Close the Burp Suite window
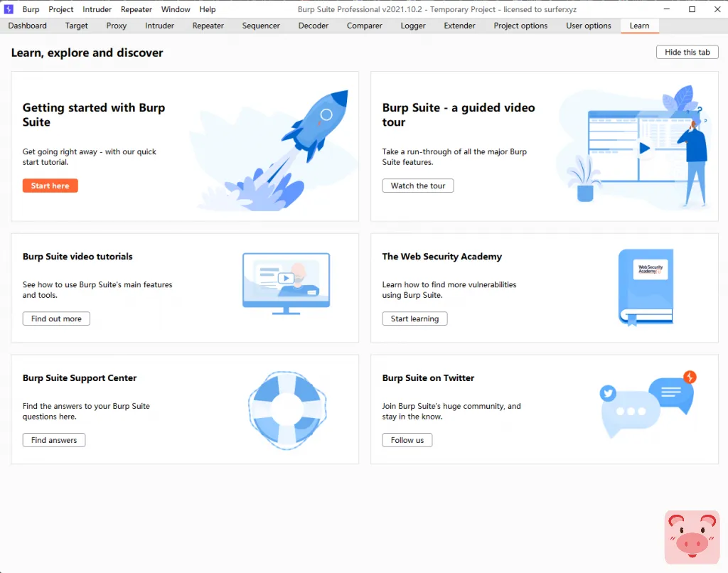The image size is (728, 573). coord(717,9)
